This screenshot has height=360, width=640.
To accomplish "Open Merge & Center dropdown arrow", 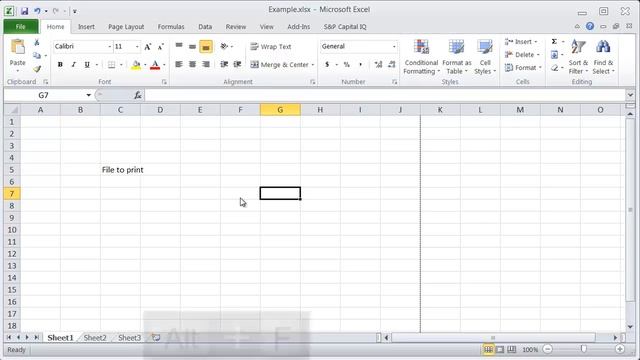I will pyautogui.click(x=313, y=65).
